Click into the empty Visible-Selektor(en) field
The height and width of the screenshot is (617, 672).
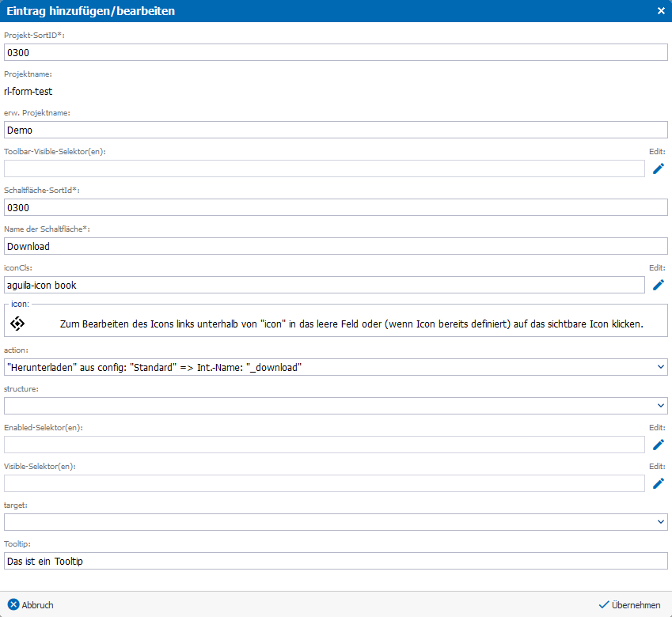click(x=325, y=483)
